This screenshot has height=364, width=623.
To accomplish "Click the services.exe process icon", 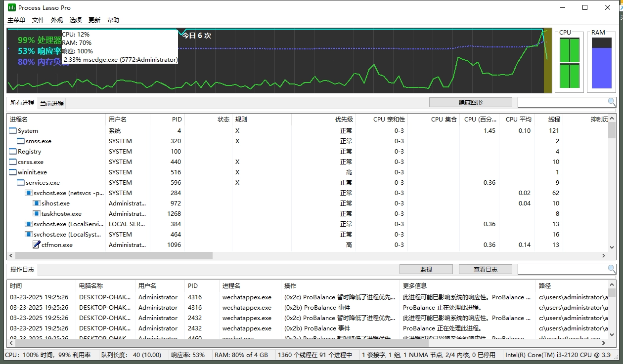I will click(x=21, y=183).
